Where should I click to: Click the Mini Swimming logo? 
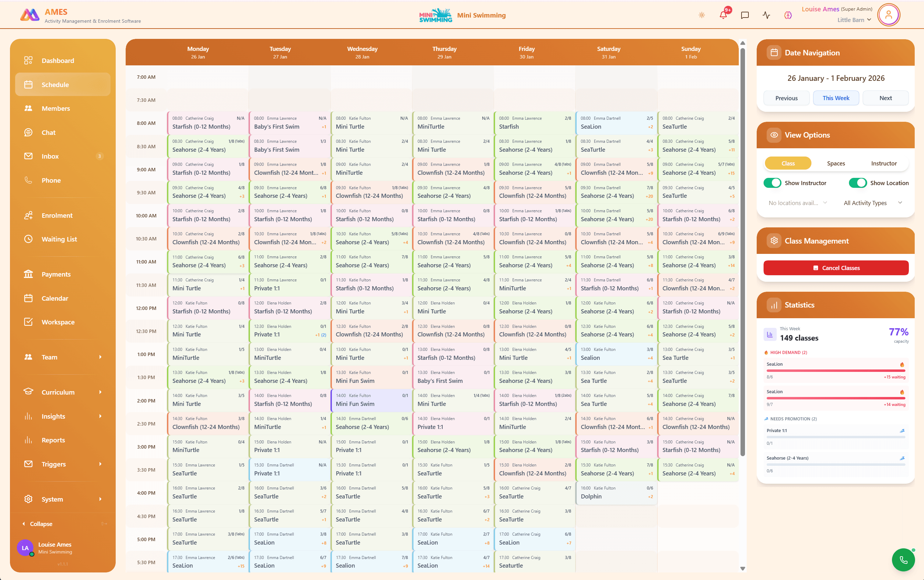[x=435, y=15]
